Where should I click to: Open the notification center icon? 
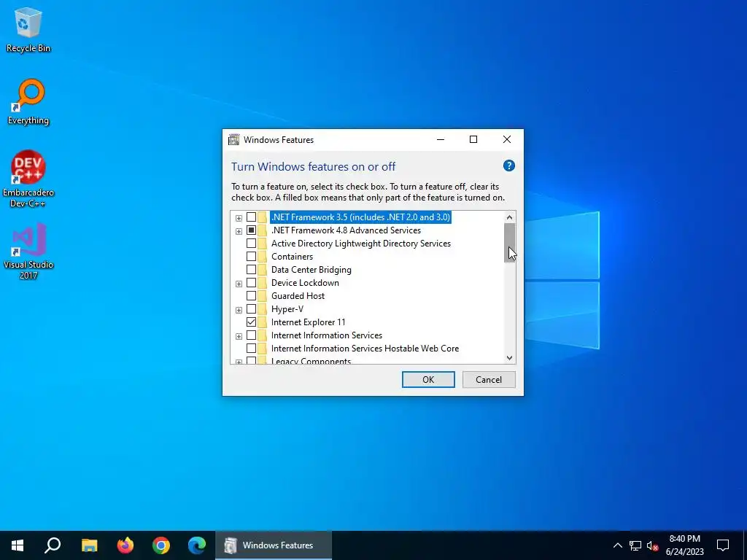(x=723, y=545)
